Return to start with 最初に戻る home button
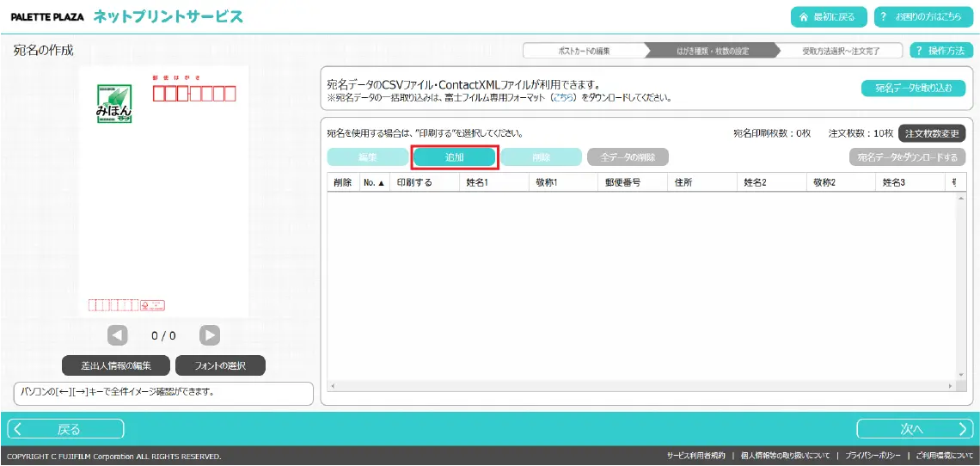 click(x=828, y=16)
